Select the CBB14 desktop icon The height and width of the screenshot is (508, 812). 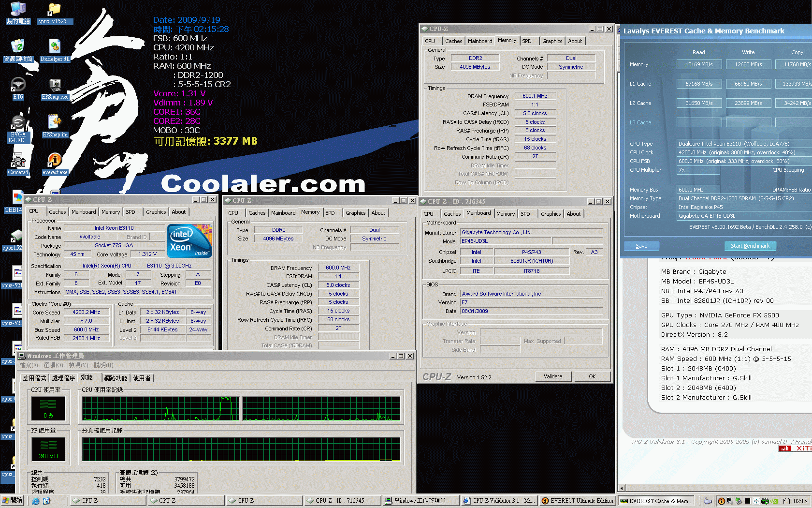click(13, 201)
